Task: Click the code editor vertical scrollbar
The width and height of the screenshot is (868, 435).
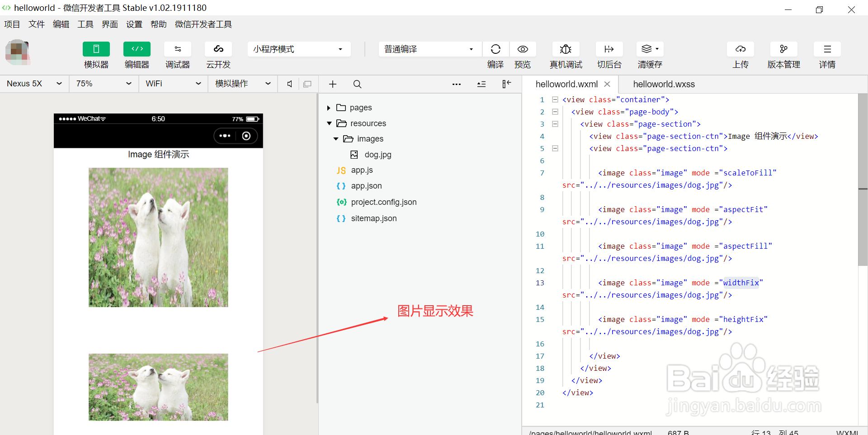Action: tap(863, 180)
